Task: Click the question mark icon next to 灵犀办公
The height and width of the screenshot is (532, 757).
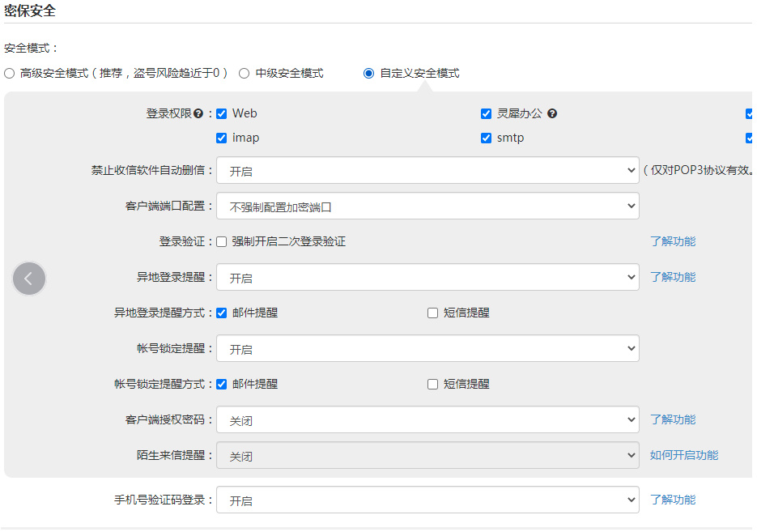Action: point(551,113)
